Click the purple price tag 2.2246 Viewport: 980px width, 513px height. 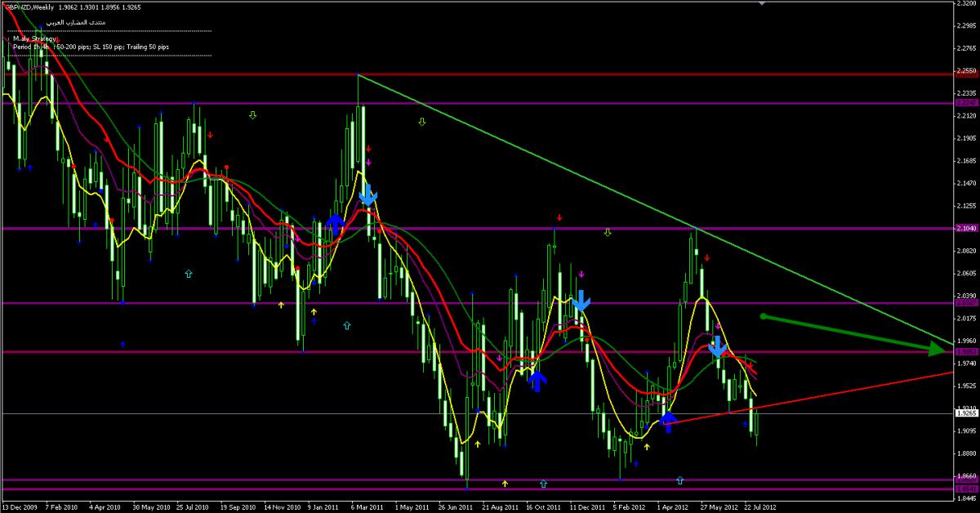click(x=966, y=103)
